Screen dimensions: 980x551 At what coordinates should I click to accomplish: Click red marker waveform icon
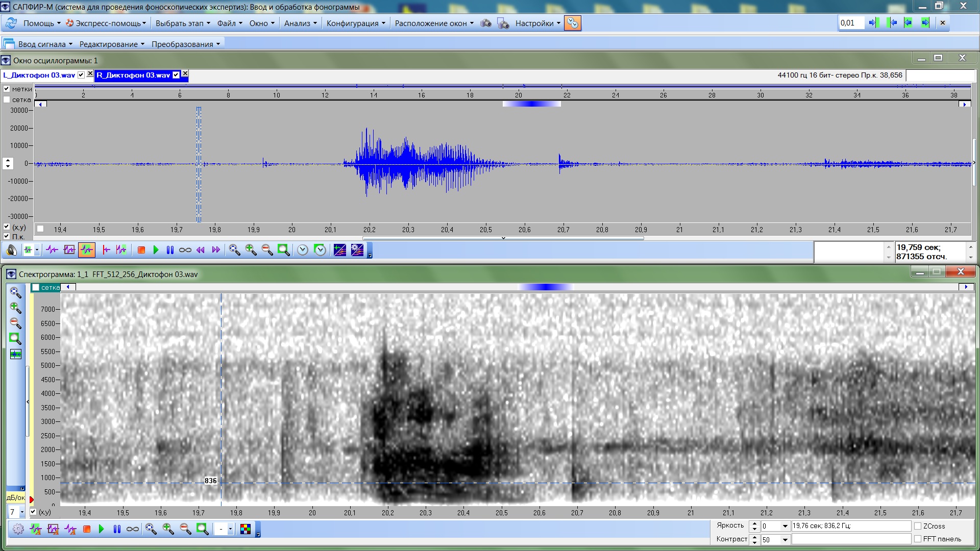[x=106, y=250]
